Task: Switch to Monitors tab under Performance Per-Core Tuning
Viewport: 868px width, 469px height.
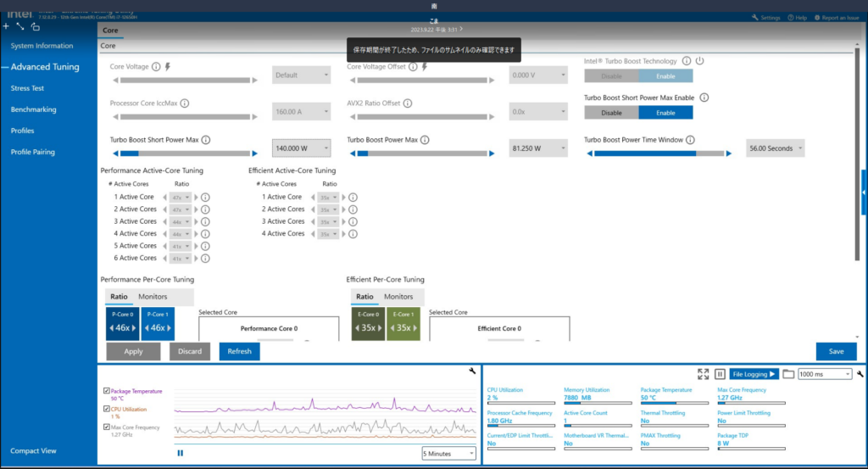Action: 153,297
